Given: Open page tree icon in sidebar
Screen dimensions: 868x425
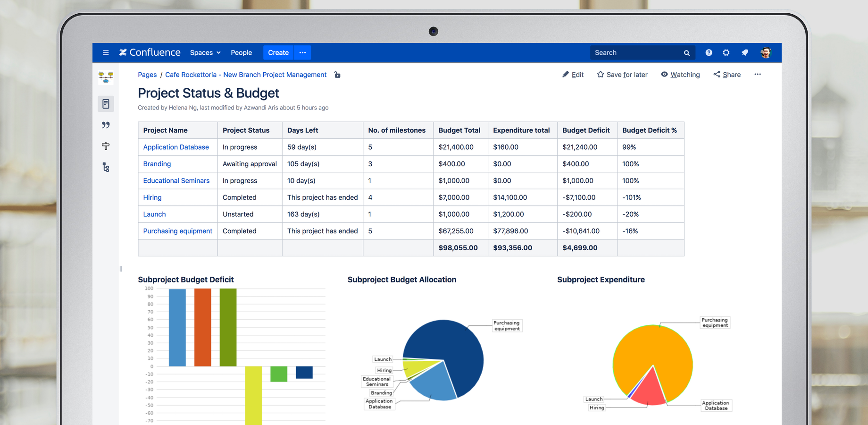Looking at the screenshot, I should coord(106,168).
